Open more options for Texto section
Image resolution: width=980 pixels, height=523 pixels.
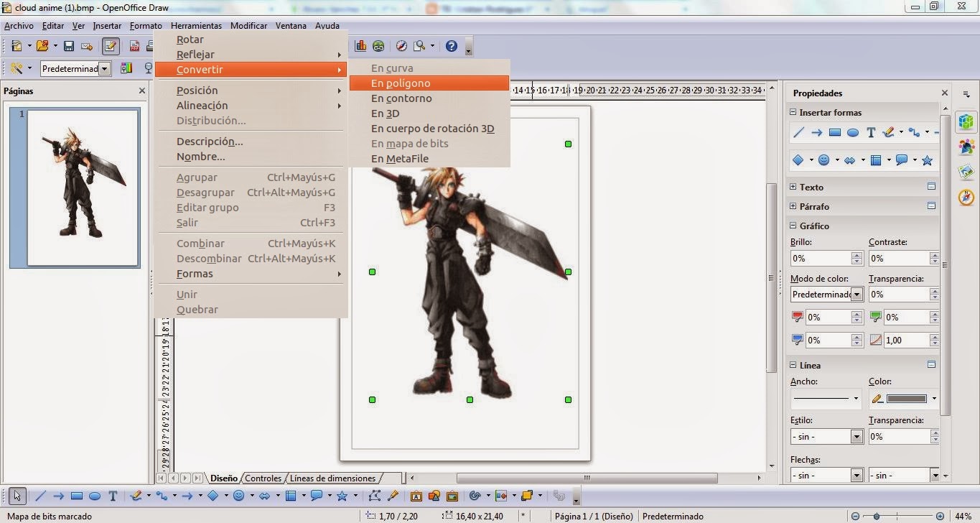tap(931, 187)
